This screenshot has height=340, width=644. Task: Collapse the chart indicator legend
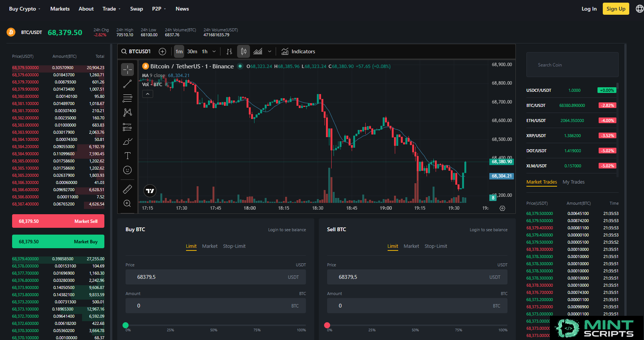pyautogui.click(x=147, y=94)
